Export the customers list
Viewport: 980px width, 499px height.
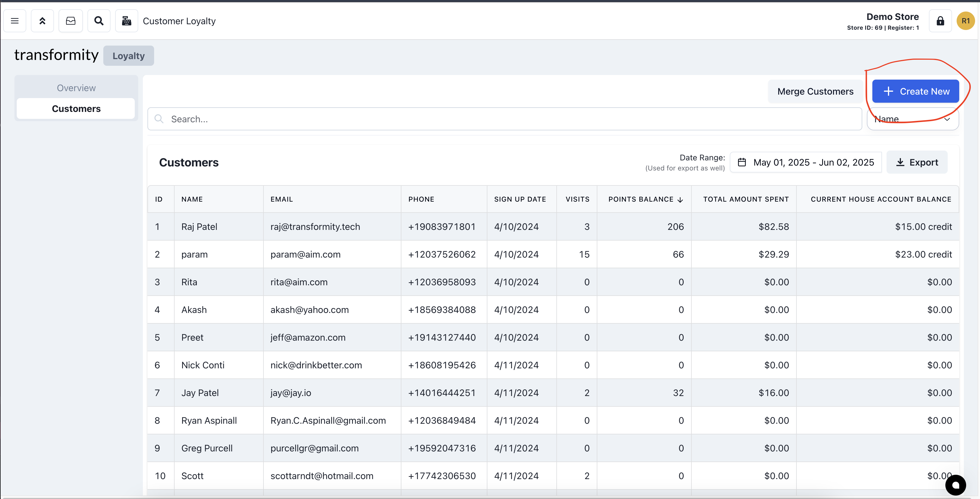[x=917, y=162]
